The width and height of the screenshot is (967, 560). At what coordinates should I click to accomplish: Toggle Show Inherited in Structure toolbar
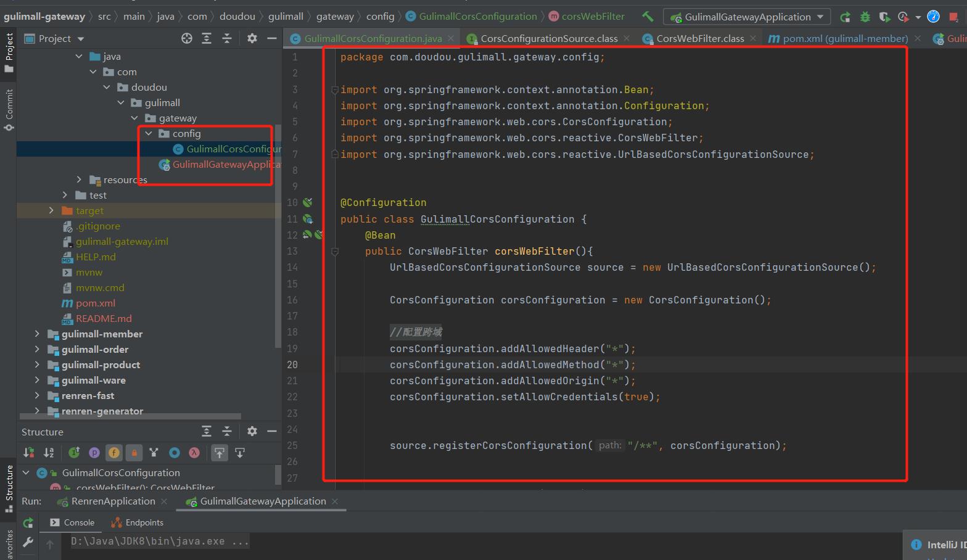74,453
